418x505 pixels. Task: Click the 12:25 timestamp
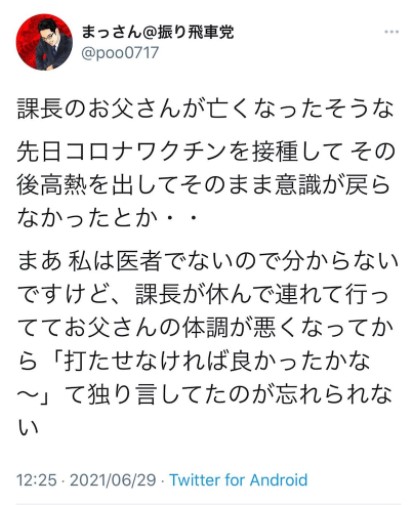coord(37,480)
